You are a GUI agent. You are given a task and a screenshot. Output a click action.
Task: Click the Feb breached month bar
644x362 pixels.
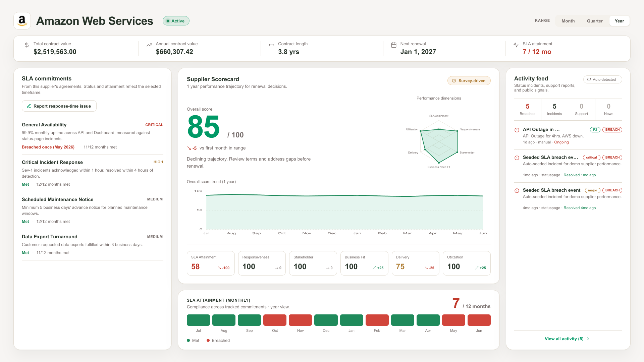tap(377, 320)
